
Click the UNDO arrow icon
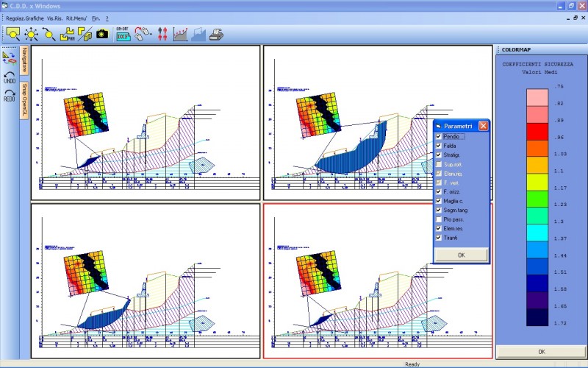[10, 77]
